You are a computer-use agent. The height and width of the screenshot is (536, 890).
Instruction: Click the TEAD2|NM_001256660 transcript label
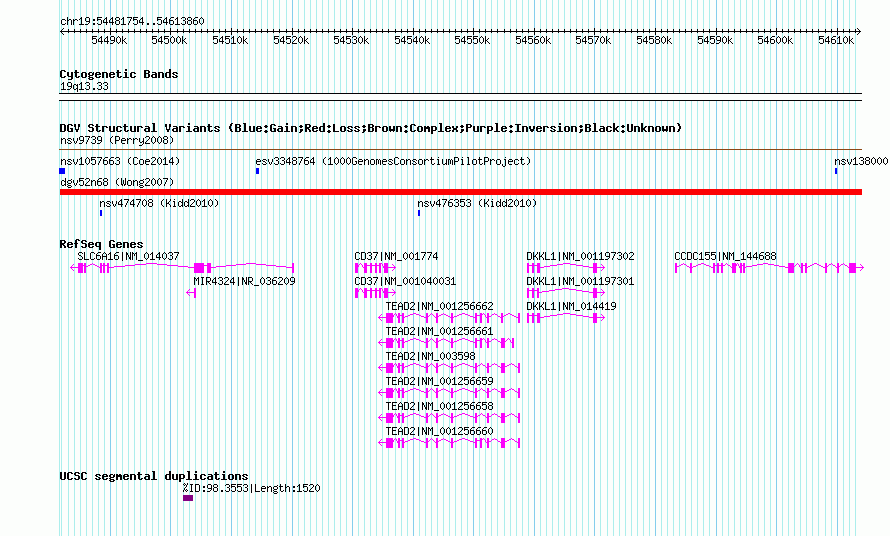pos(439,431)
